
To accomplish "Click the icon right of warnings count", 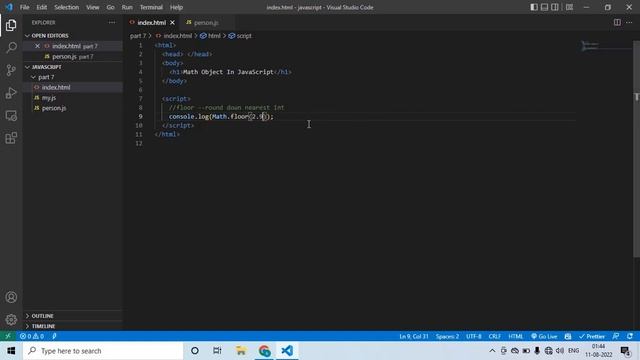I will click(54, 336).
